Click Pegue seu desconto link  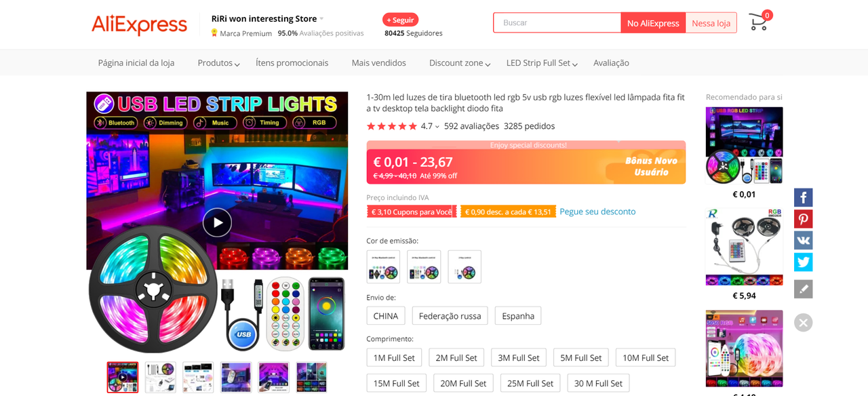click(597, 212)
